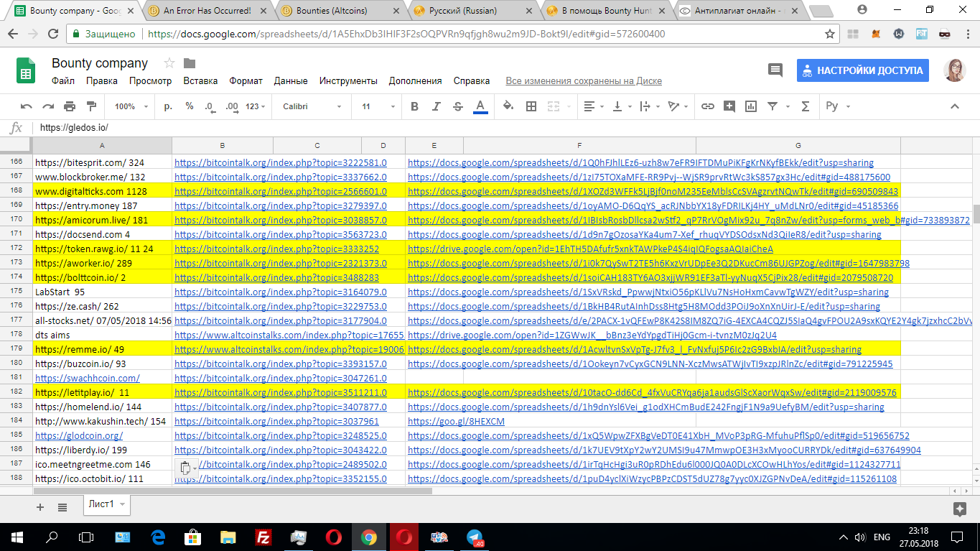Image resolution: width=980 pixels, height=551 pixels.
Task: Click 'Все изменения сохранены на Диске' link
Action: point(584,81)
